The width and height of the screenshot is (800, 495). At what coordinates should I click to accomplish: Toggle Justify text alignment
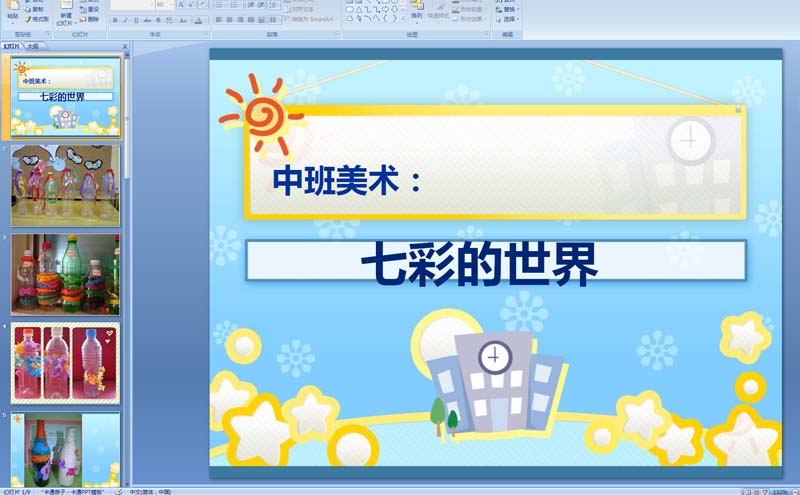(x=251, y=19)
